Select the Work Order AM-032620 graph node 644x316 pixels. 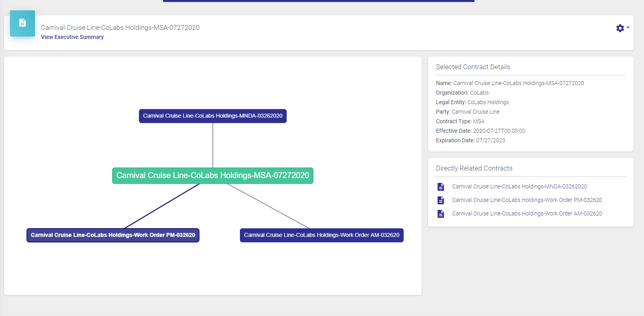pyautogui.click(x=322, y=235)
